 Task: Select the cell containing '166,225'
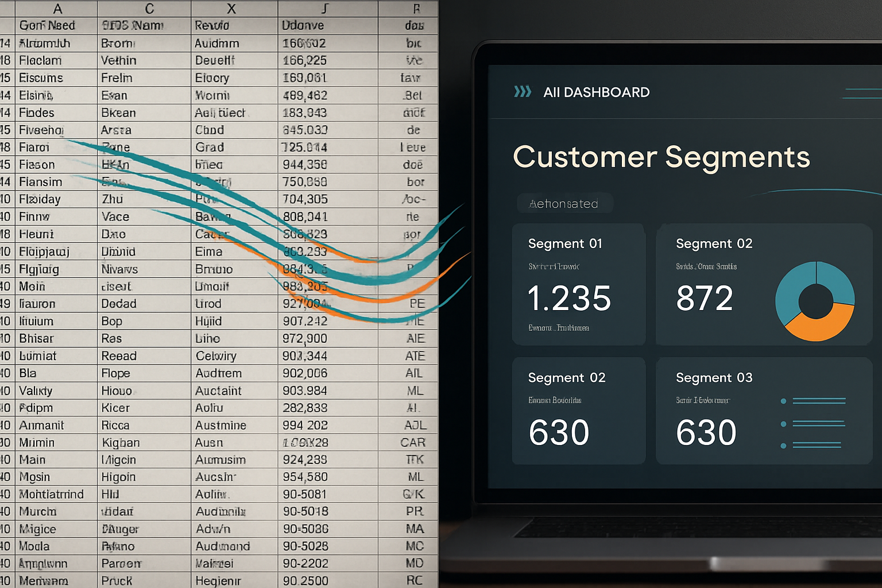[328, 60]
